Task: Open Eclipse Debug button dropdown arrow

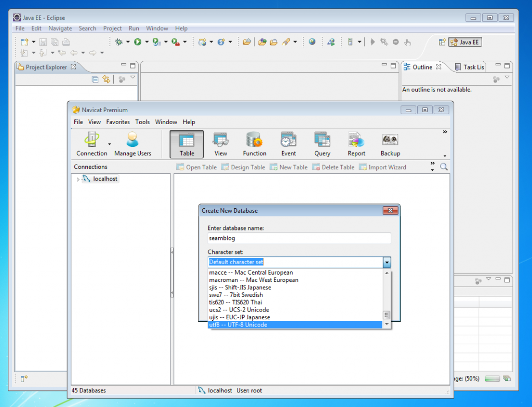Action: coord(128,42)
